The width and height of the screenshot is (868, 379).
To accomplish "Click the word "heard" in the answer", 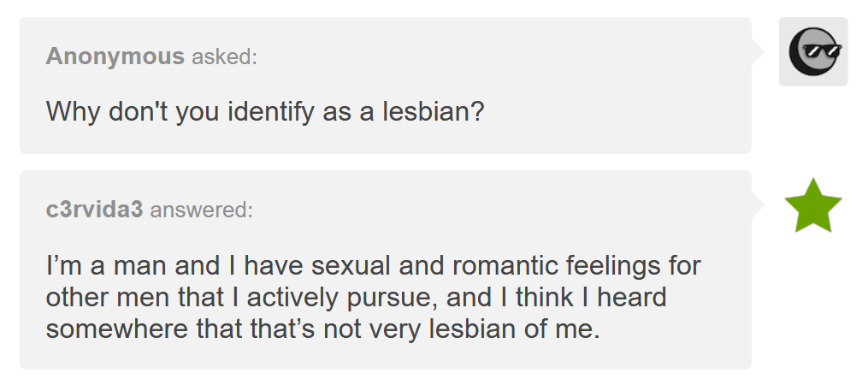I will [631, 298].
